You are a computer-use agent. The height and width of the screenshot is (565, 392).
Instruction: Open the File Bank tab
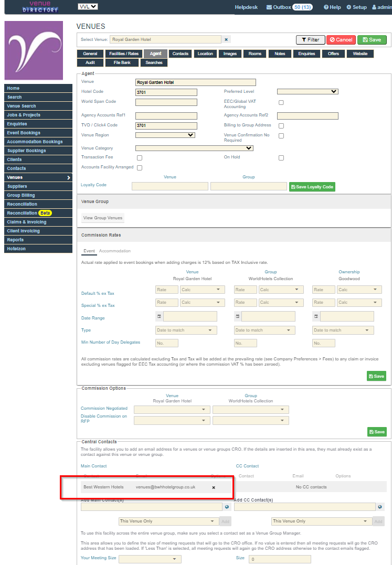pyautogui.click(x=122, y=63)
